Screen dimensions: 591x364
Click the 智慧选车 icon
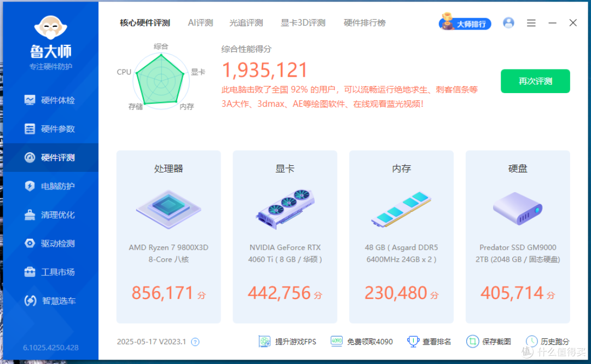pyautogui.click(x=30, y=301)
